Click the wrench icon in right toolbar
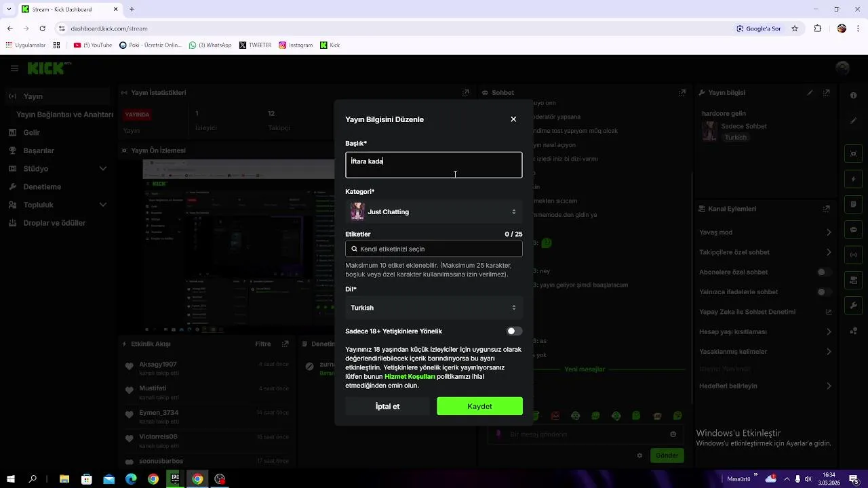The height and width of the screenshot is (488, 868). 853,306
